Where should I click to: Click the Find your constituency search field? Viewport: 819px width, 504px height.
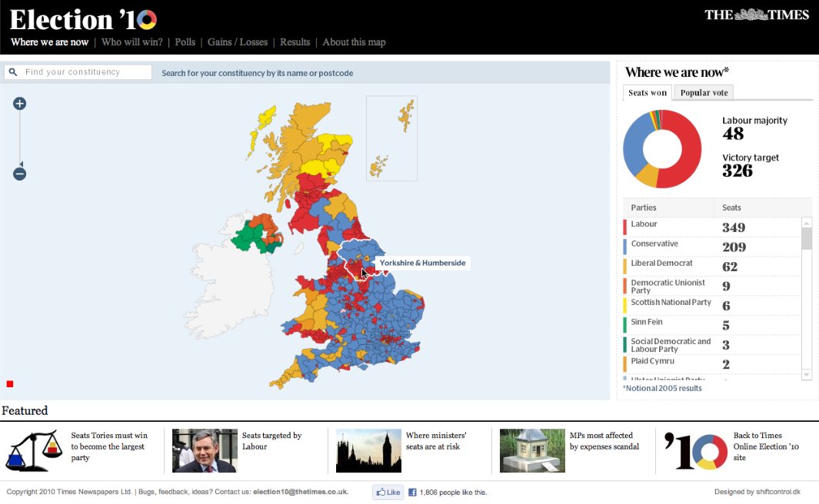pos(78,72)
